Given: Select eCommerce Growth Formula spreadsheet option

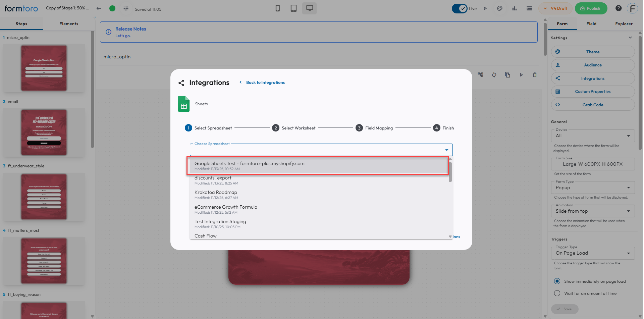Looking at the screenshot, I should pyautogui.click(x=319, y=210).
